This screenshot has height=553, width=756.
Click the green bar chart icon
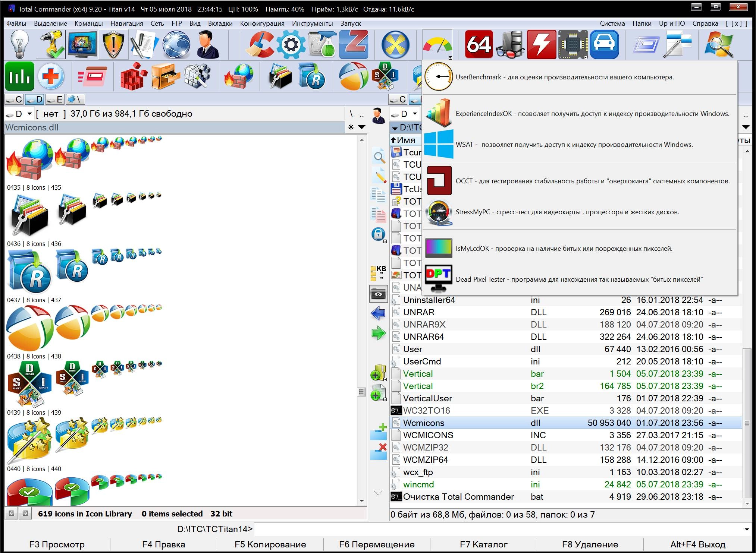tap(19, 76)
